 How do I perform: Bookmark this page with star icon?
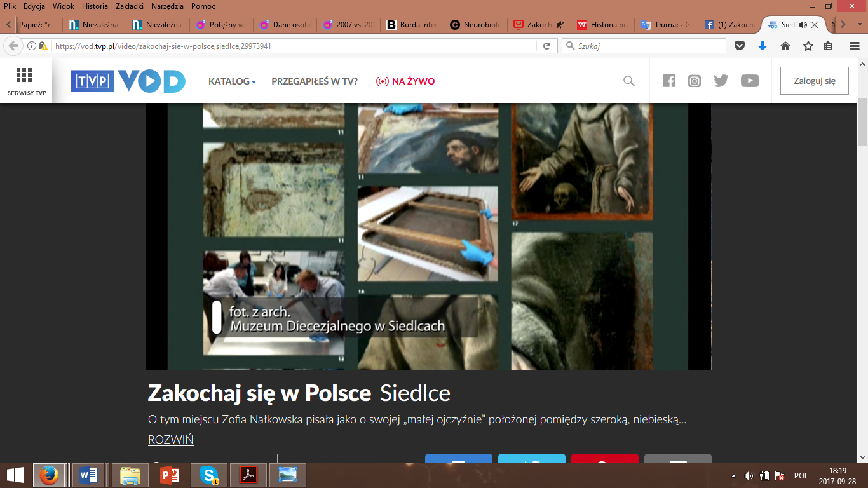coord(808,46)
